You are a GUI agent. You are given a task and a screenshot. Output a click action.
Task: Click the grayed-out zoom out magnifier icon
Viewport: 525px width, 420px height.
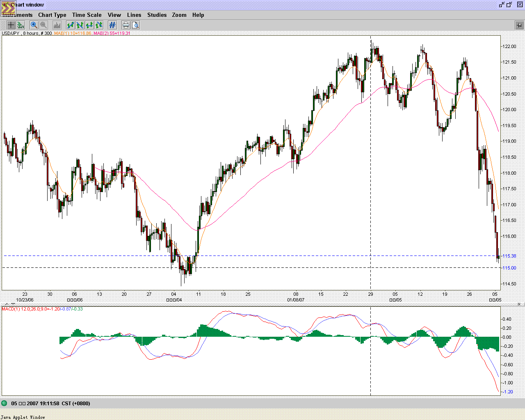43,25
